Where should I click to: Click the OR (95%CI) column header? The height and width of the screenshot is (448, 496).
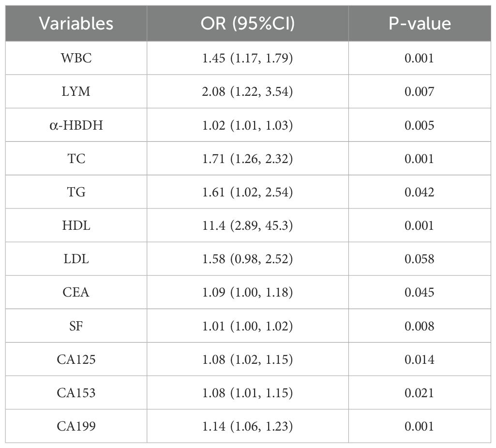coord(248,23)
